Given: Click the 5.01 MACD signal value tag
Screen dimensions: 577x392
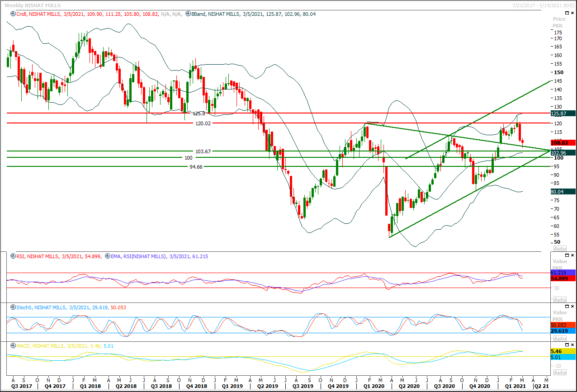Looking at the screenshot, I should click(563, 357).
